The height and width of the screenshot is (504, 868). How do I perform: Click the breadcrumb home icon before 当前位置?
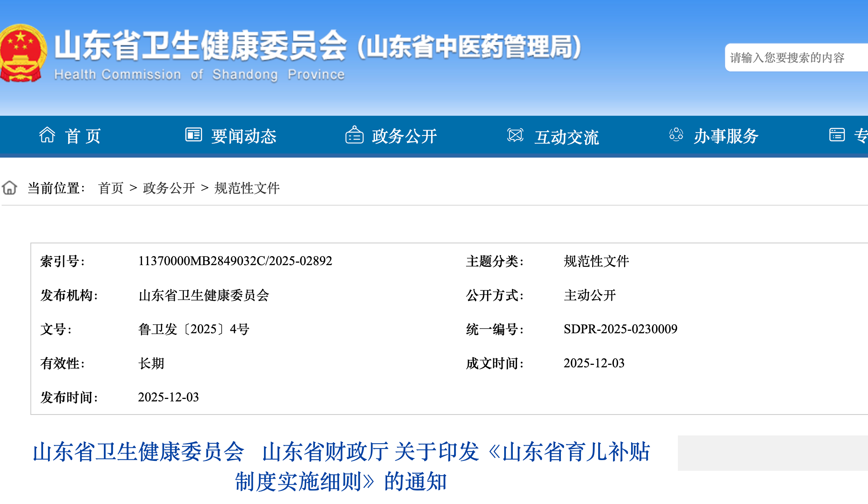(x=9, y=188)
